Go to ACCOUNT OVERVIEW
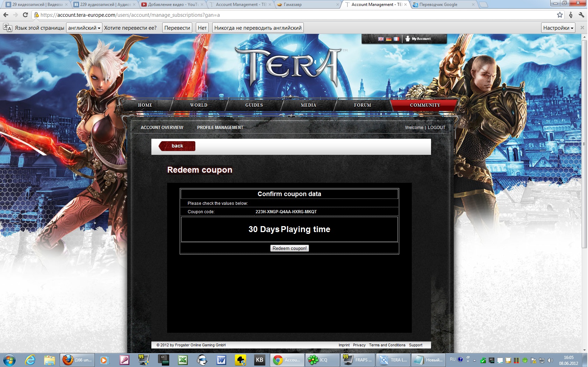The image size is (588, 367). pos(162,128)
